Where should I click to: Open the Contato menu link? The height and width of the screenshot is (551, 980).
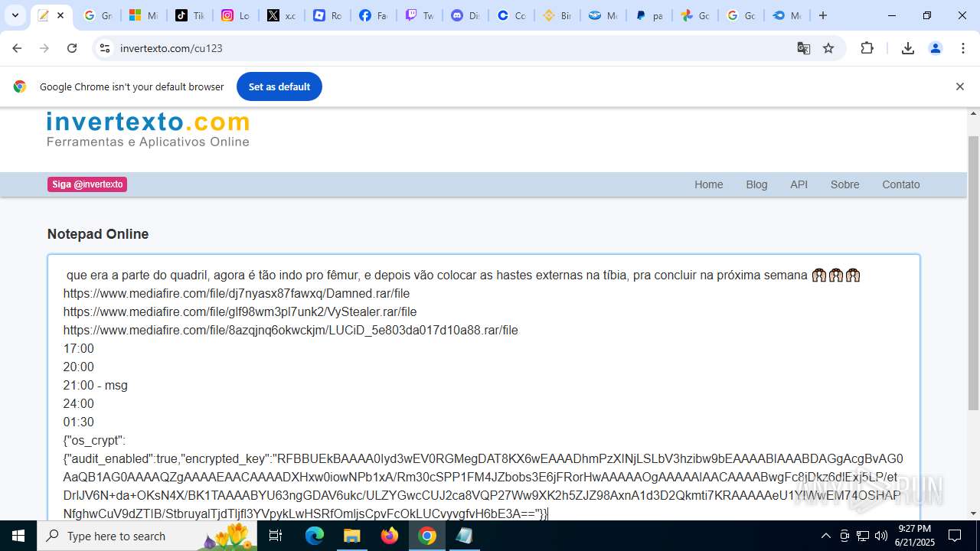(x=901, y=184)
